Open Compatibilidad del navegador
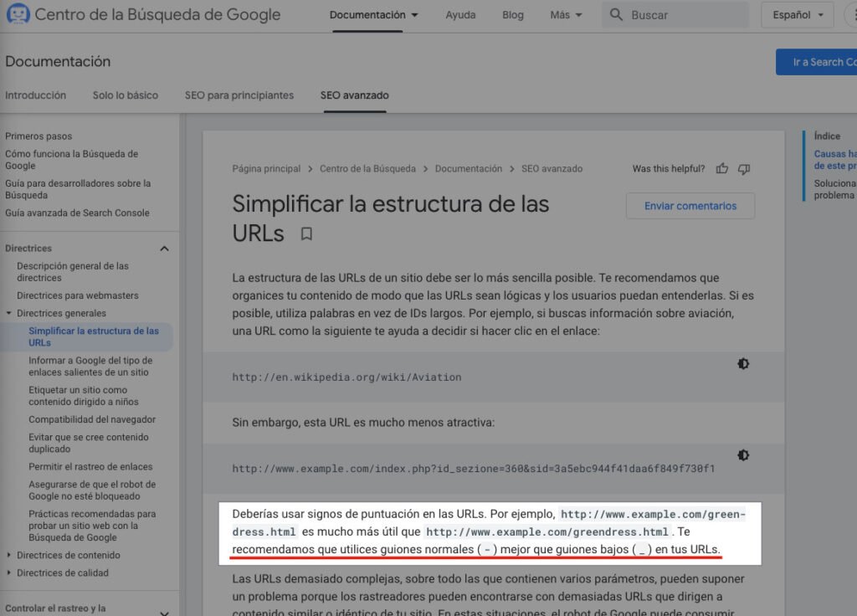The image size is (857, 616). (92, 420)
